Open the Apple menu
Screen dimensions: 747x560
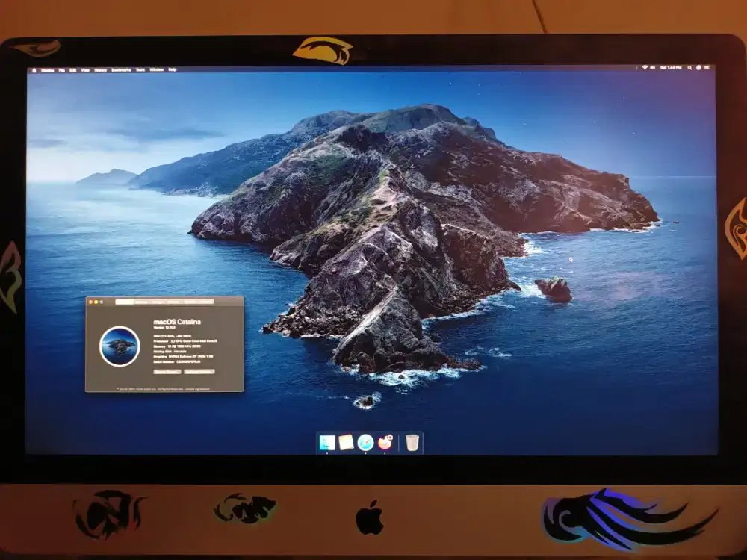pyautogui.click(x=34, y=70)
